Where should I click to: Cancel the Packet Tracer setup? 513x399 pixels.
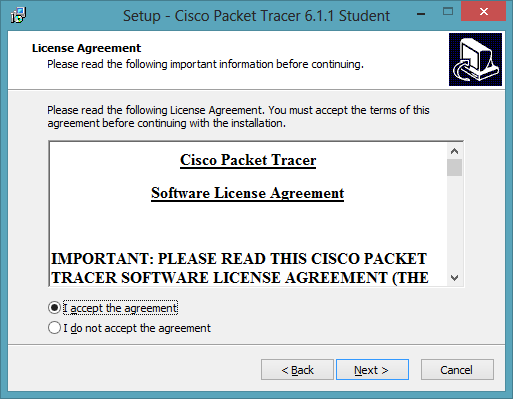(x=457, y=370)
